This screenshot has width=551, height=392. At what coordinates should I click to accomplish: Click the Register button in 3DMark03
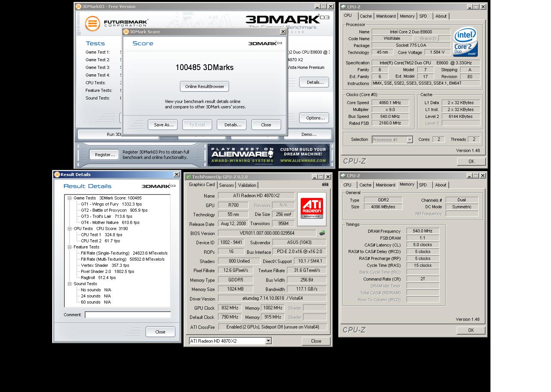(x=104, y=155)
